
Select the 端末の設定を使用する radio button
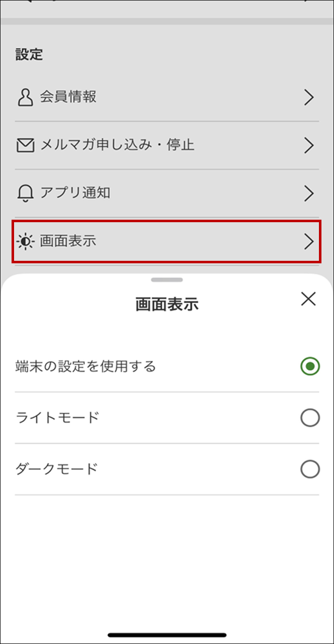(x=310, y=366)
